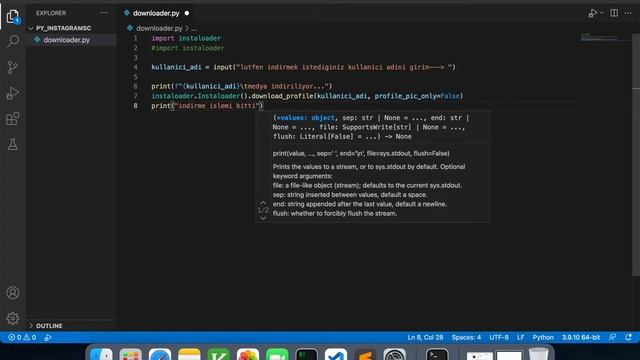Image resolution: width=640 pixels, height=360 pixels.
Task: Open the Extensions view
Action: [13, 119]
